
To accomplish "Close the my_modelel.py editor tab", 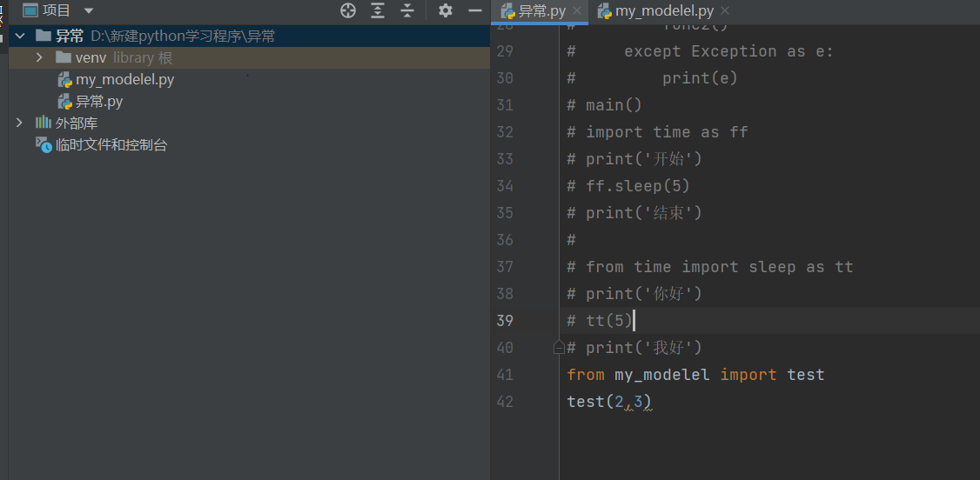I will point(725,11).
